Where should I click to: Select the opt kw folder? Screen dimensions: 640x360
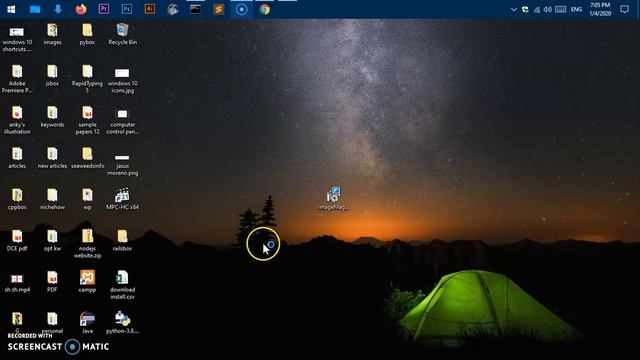coord(52,241)
